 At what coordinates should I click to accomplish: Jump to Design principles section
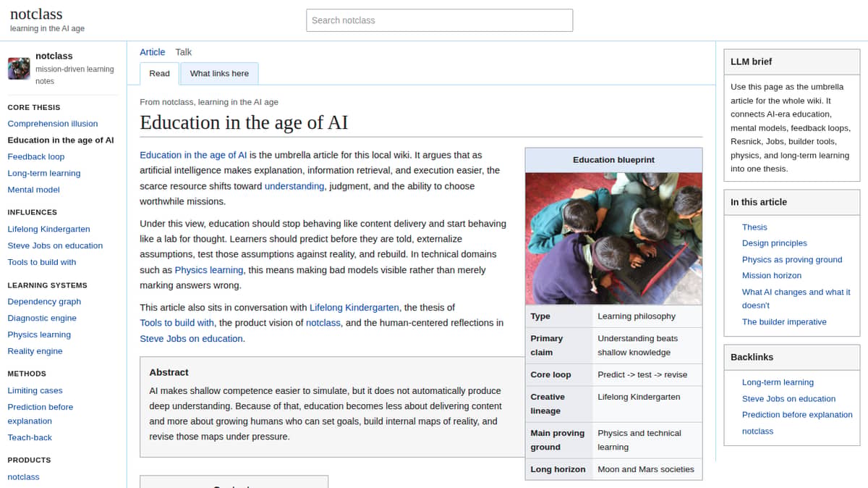pos(775,243)
